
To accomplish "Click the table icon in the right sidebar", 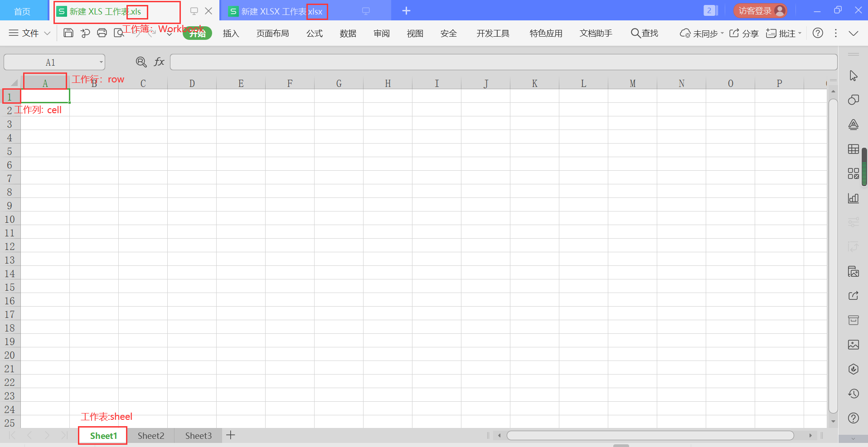I will coord(854,149).
